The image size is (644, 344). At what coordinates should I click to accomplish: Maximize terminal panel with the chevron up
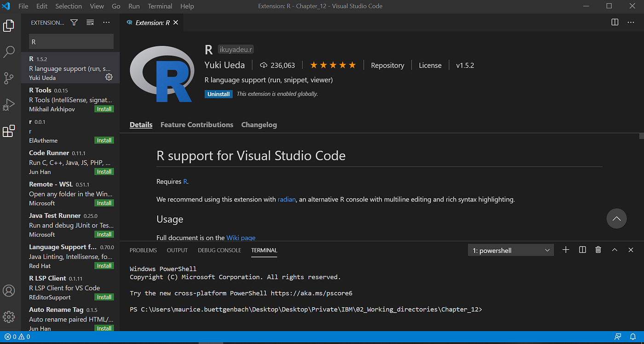615,250
